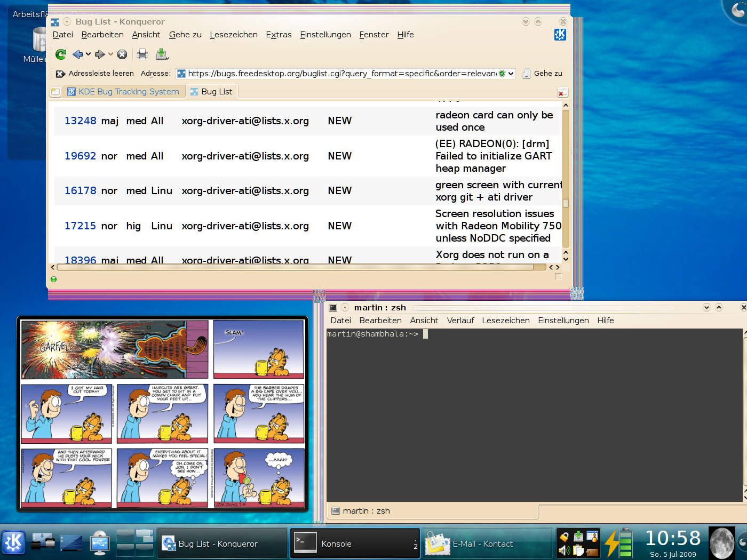The image size is (747, 560).
Task: Click into the Adresse URL field
Action: point(341,74)
